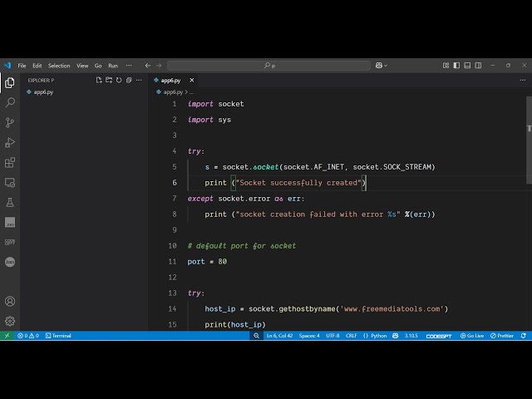The height and width of the screenshot is (399, 532).
Task: Toggle the secondary side bar
Action: (x=479, y=66)
